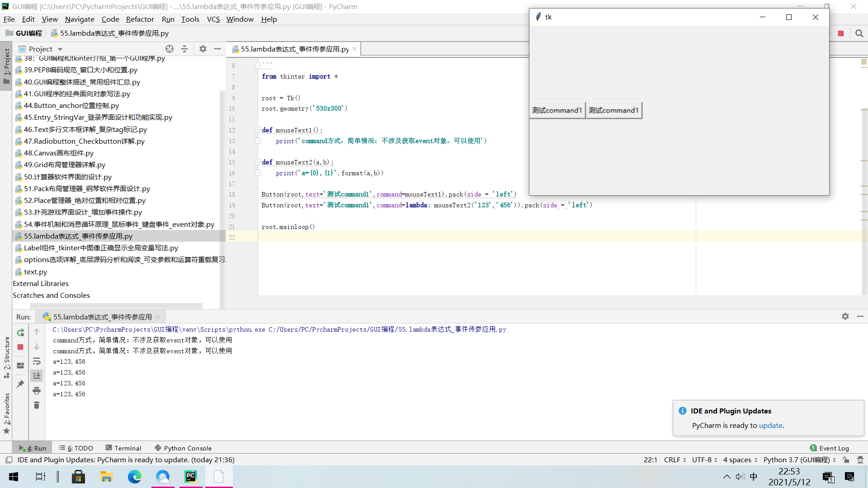The height and width of the screenshot is (488, 868).
Task: Restore layout icon in Run panel
Action: pos(20,366)
